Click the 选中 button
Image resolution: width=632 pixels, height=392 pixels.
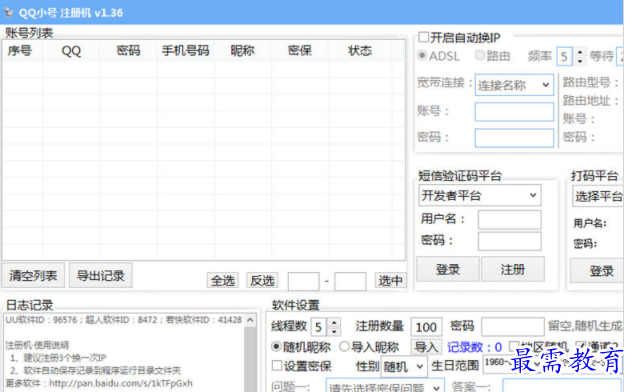pos(390,280)
